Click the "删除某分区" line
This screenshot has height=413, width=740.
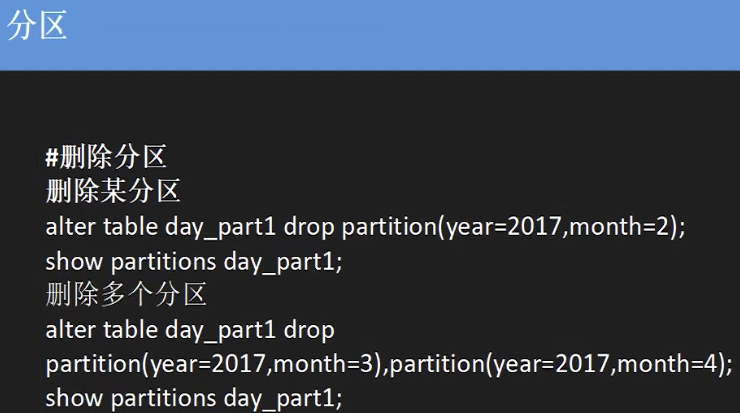(x=113, y=191)
